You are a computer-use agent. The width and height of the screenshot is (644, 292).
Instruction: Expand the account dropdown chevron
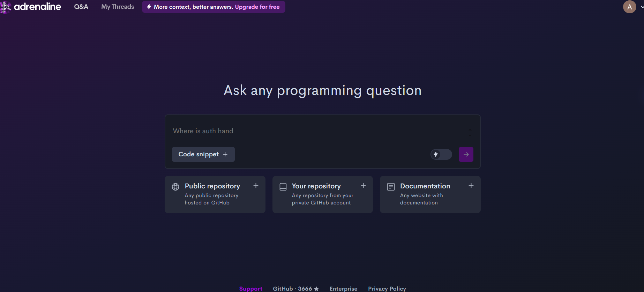click(x=642, y=7)
